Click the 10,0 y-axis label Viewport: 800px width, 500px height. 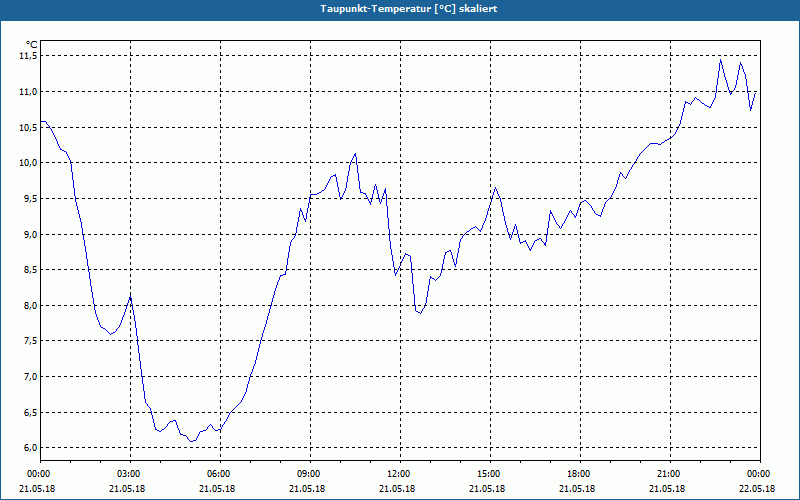pyautogui.click(x=28, y=163)
